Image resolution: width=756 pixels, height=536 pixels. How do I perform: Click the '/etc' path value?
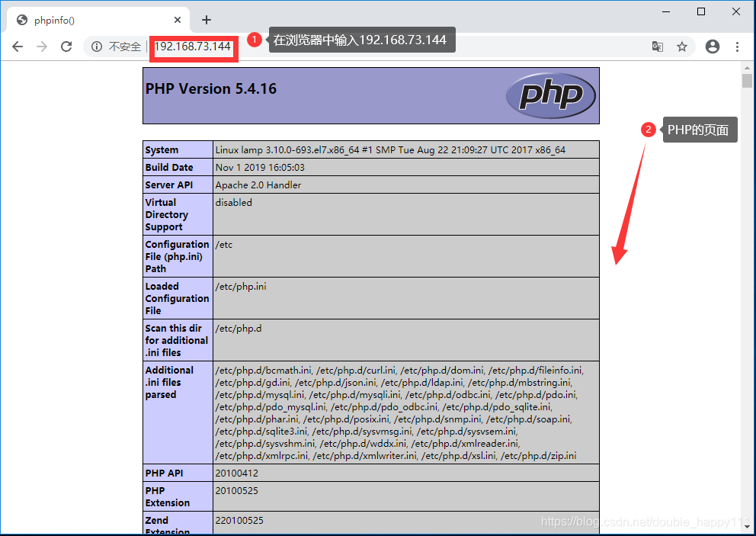[224, 245]
